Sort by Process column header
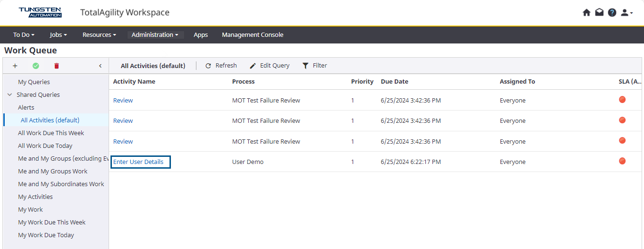Viewport: 644px width, 249px height. coord(243,81)
